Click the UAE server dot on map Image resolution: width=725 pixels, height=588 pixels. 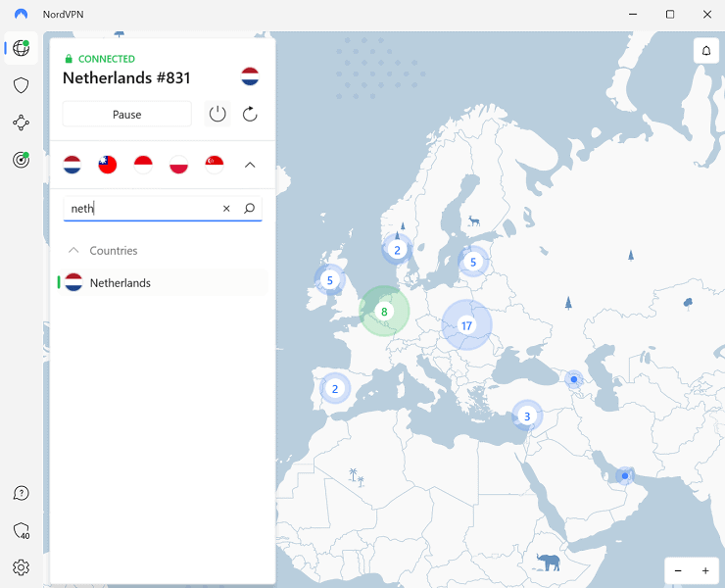coord(625,476)
